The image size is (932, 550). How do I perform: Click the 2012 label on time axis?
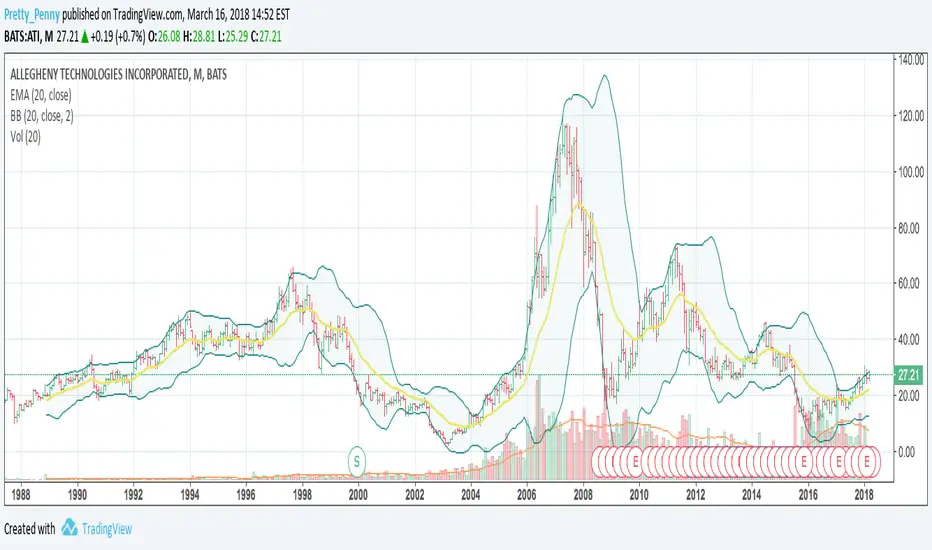tap(695, 495)
